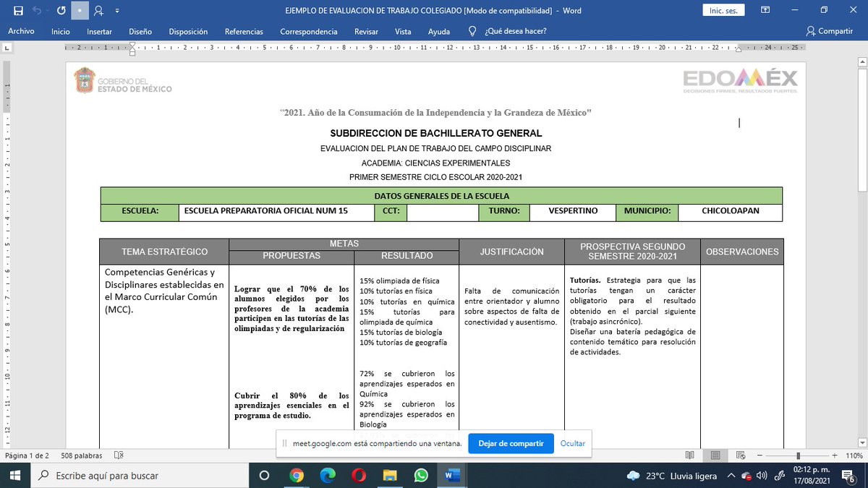
Task: Click the 508 palabras word count
Action: click(81, 455)
